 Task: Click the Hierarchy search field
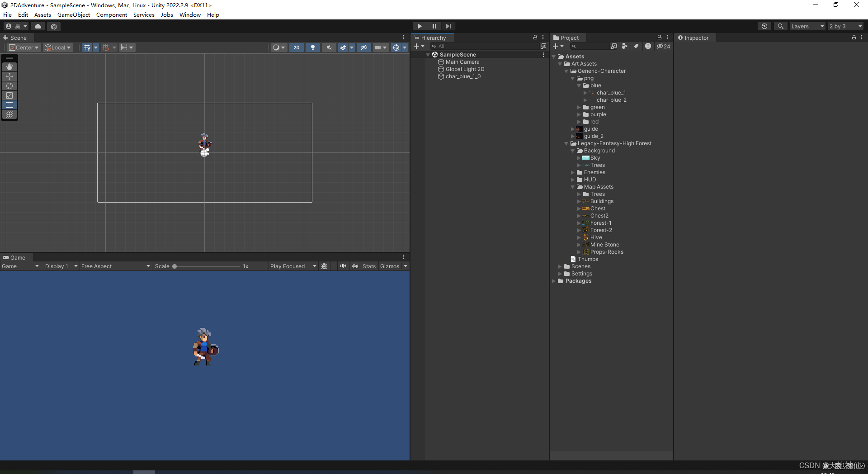484,46
